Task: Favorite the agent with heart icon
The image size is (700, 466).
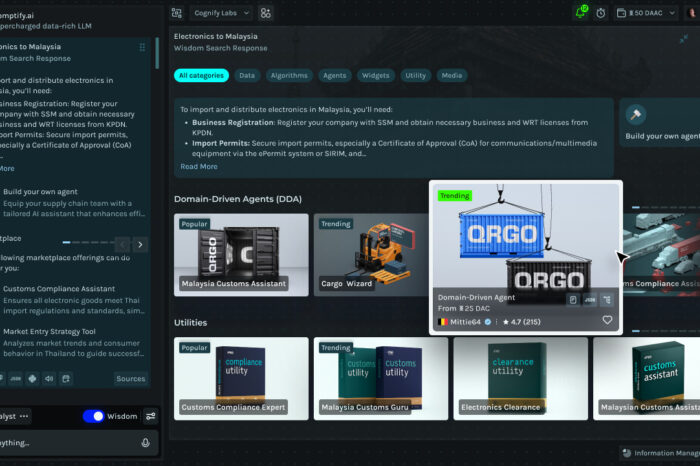Action: pyautogui.click(x=607, y=321)
